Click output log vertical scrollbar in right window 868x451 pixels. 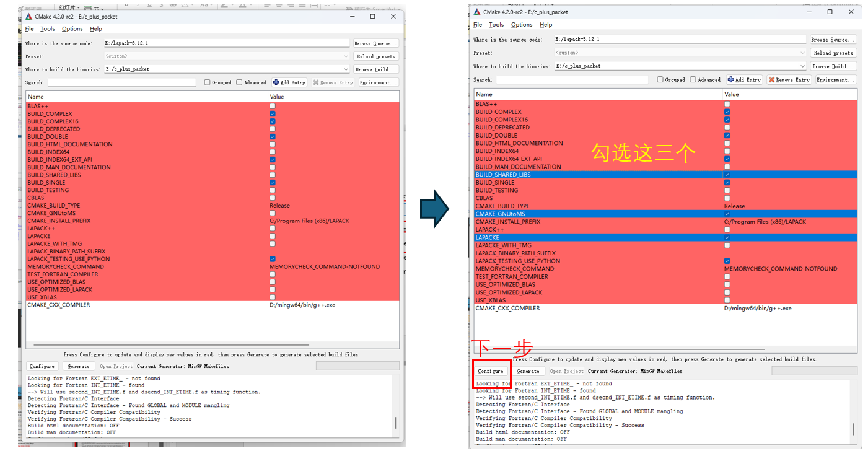tap(853, 429)
